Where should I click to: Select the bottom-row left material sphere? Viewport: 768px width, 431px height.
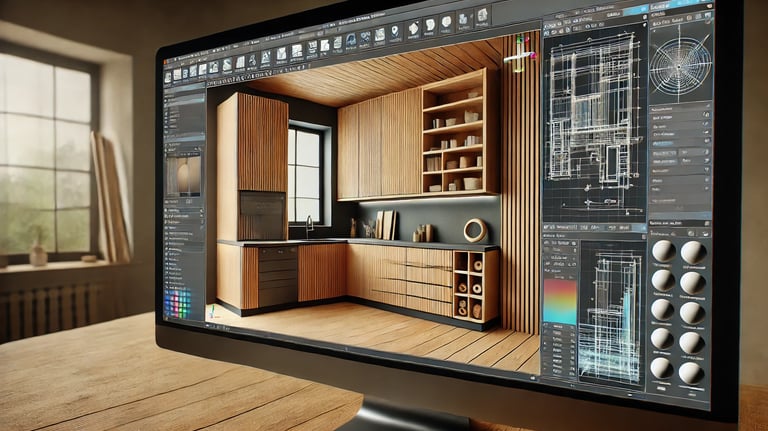tap(662, 368)
